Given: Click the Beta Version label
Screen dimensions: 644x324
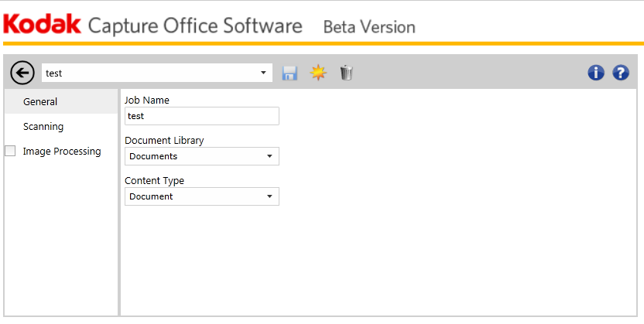Looking at the screenshot, I should coord(368,27).
